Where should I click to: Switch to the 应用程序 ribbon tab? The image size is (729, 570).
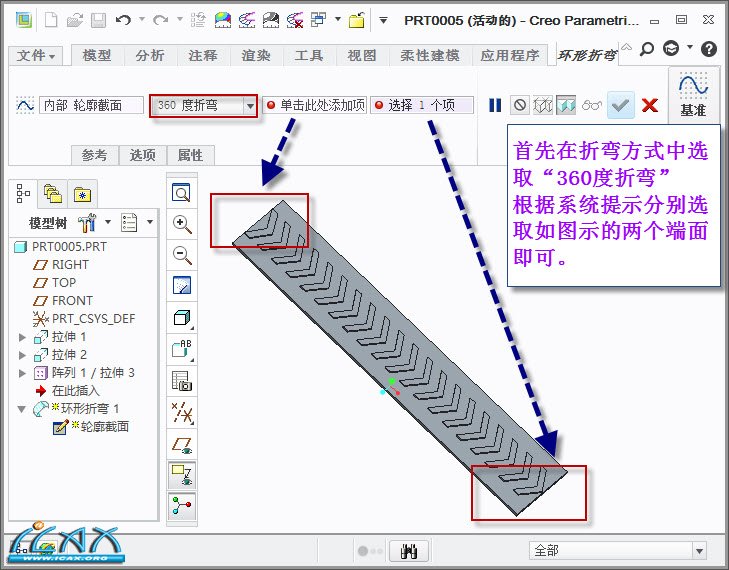pyautogui.click(x=510, y=55)
